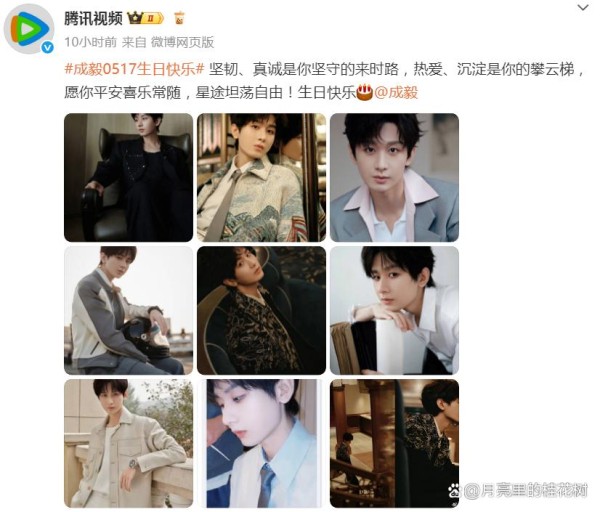
Task: Click the birthday cake emoji
Action: pyautogui.click(x=364, y=92)
